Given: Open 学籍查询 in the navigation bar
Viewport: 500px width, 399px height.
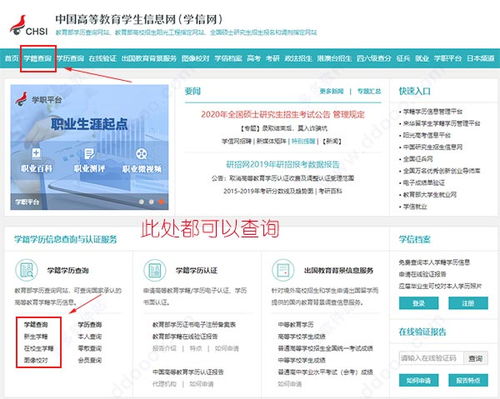Looking at the screenshot, I should (x=37, y=58).
